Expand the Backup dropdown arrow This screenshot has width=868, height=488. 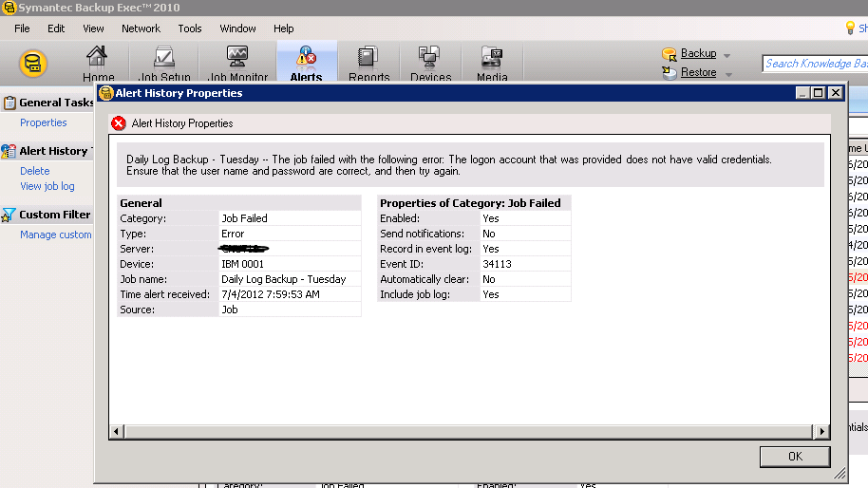pyautogui.click(x=726, y=55)
